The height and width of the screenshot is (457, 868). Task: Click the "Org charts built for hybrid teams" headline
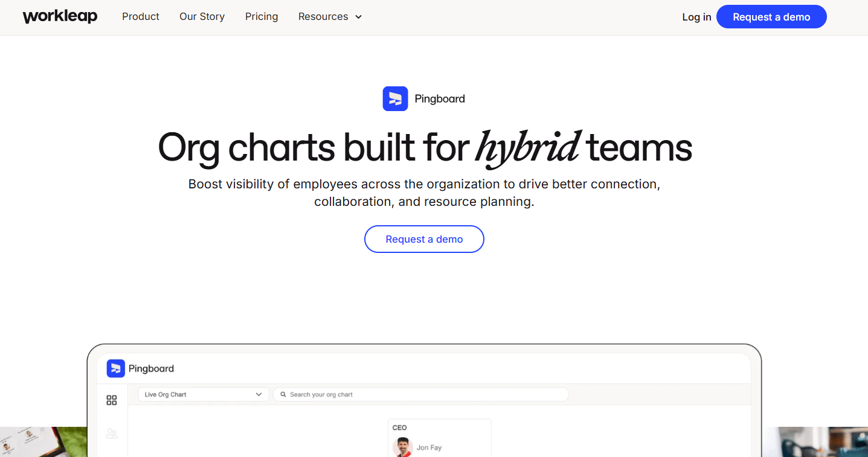click(425, 148)
